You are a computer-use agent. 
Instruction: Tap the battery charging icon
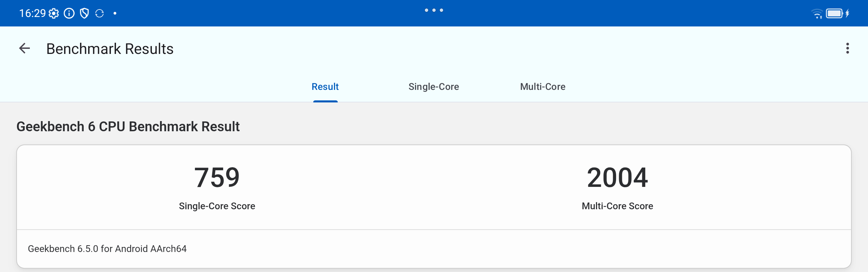(837, 14)
